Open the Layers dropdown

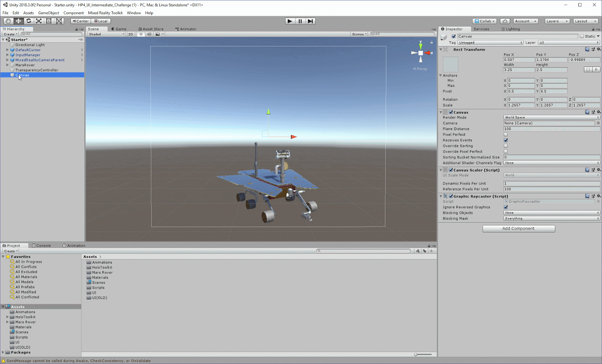[557, 21]
